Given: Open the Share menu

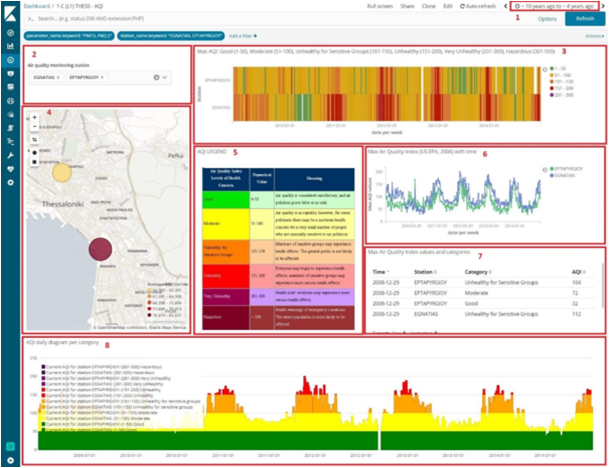Looking at the screenshot, I should (x=407, y=6).
